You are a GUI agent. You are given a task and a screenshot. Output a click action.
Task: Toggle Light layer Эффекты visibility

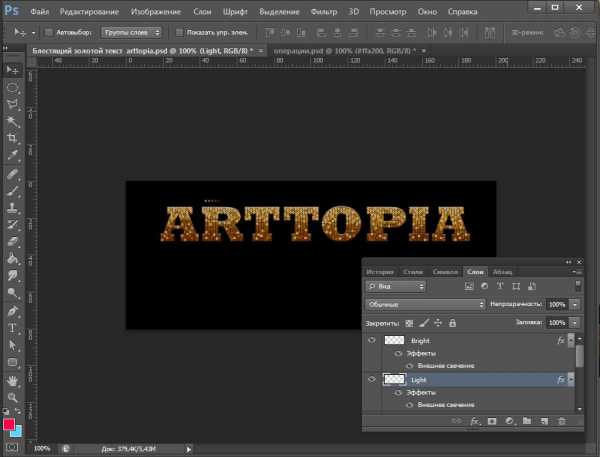[398, 393]
